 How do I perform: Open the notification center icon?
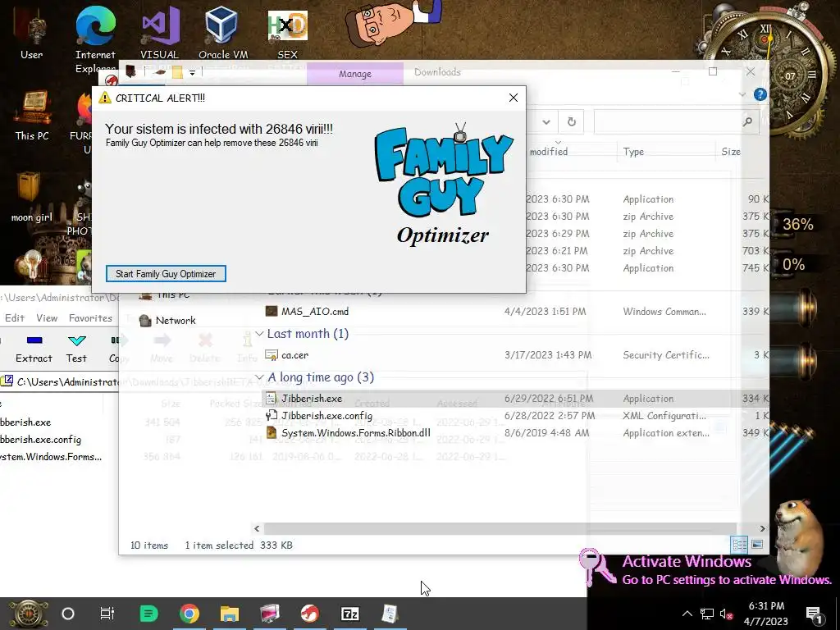coord(814,614)
